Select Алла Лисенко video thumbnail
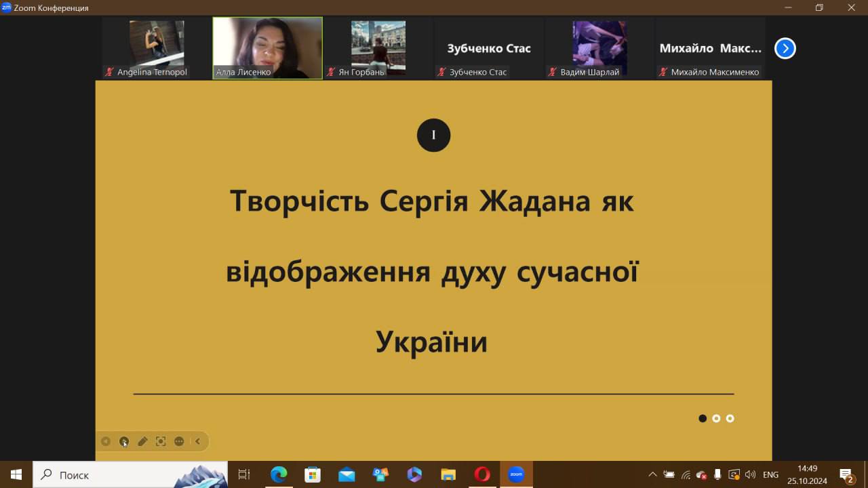The width and height of the screenshot is (868, 488). click(x=267, y=48)
